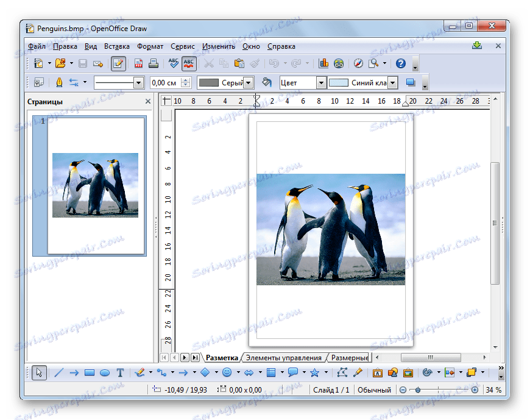Click the Line pen icon in toolbar
530x420 pixels.
coord(59,82)
